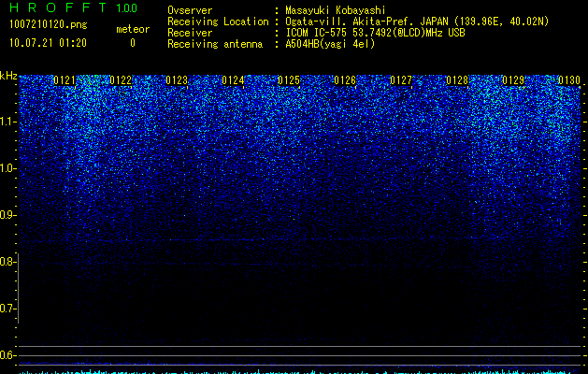Viewport: 588px width, 374px height.
Task: Click the HROFFT title text
Action: (x=58, y=7)
